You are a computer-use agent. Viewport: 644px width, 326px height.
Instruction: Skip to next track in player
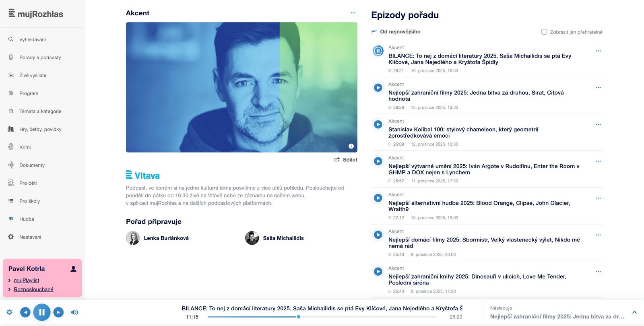[58, 312]
